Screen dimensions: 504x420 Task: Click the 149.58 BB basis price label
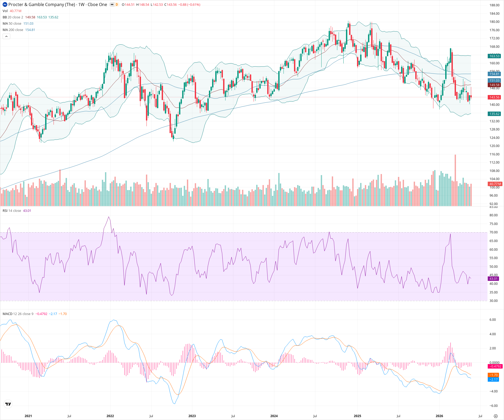coord(494,85)
